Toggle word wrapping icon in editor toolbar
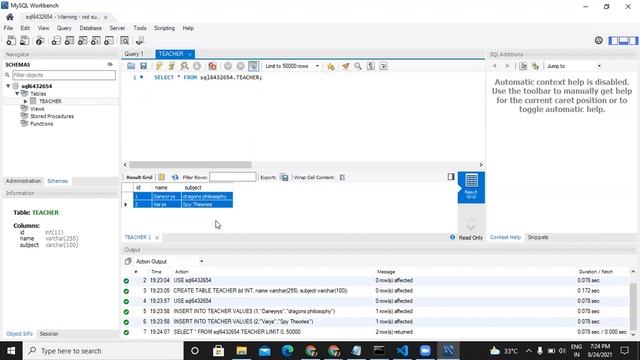 coord(383,66)
